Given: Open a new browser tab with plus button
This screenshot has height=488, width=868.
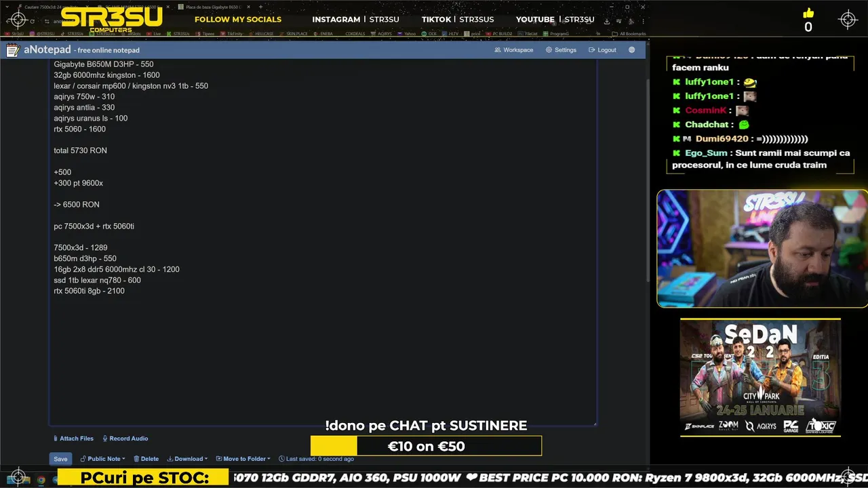Looking at the screenshot, I should (260, 7).
